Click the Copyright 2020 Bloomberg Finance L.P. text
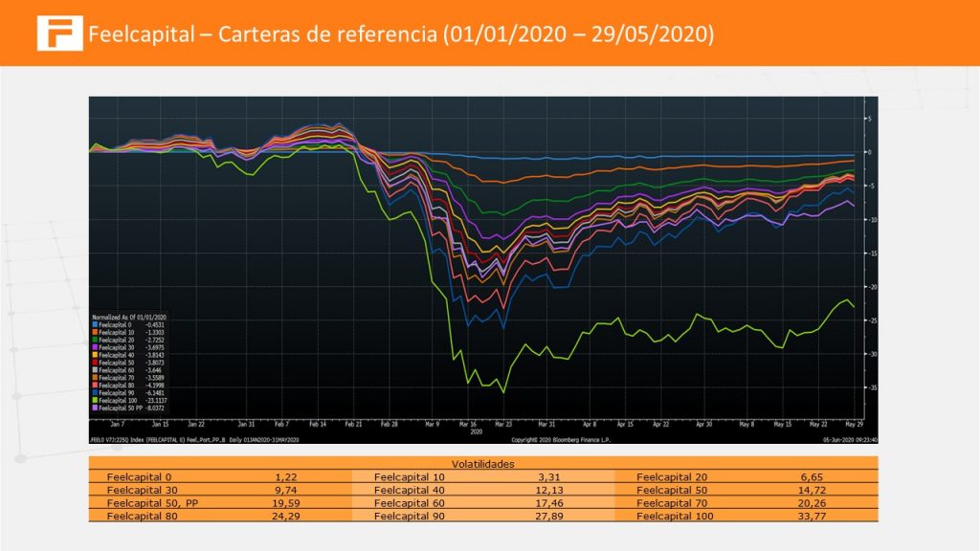Screen dimensions: 980x551 tap(561, 440)
